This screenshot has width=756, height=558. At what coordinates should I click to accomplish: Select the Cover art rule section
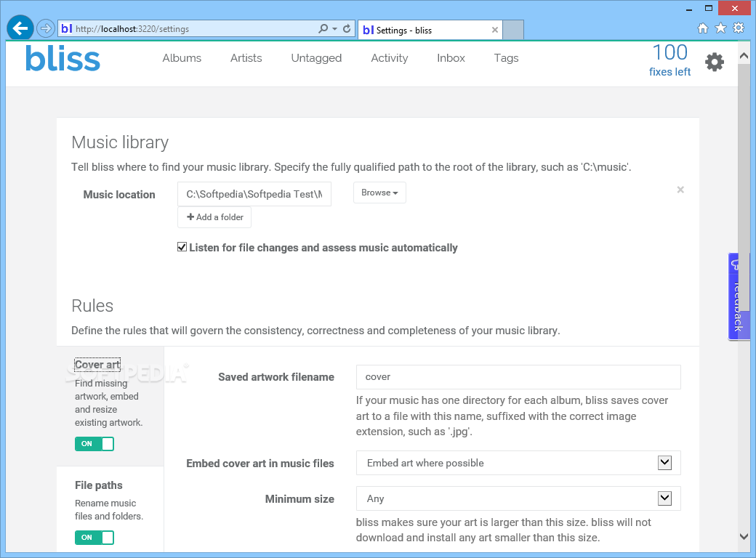[97, 365]
